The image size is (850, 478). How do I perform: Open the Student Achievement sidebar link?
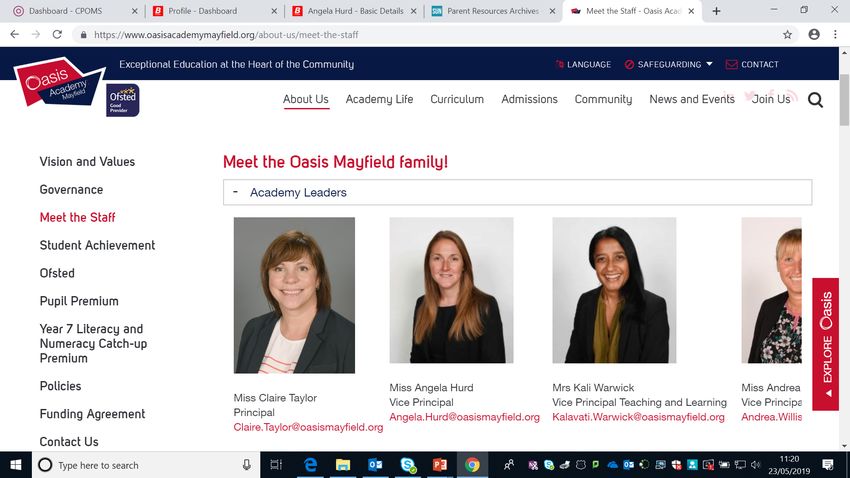98,246
